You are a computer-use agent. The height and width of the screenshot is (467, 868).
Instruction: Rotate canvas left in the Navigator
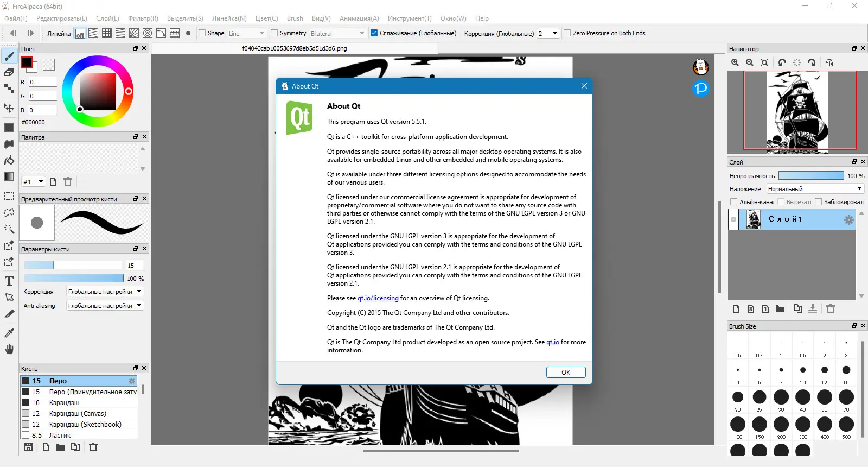tap(782, 62)
